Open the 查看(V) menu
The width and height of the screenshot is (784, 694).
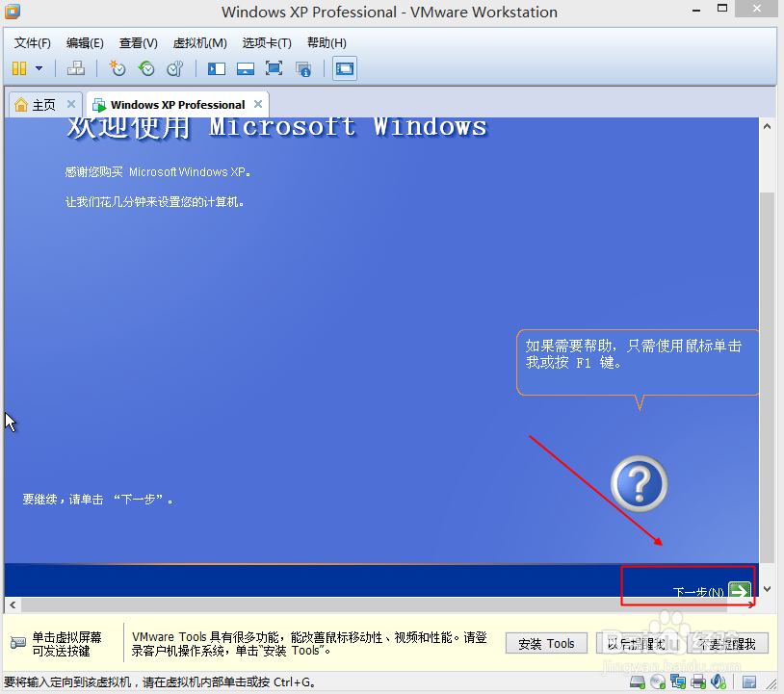pyautogui.click(x=138, y=43)
